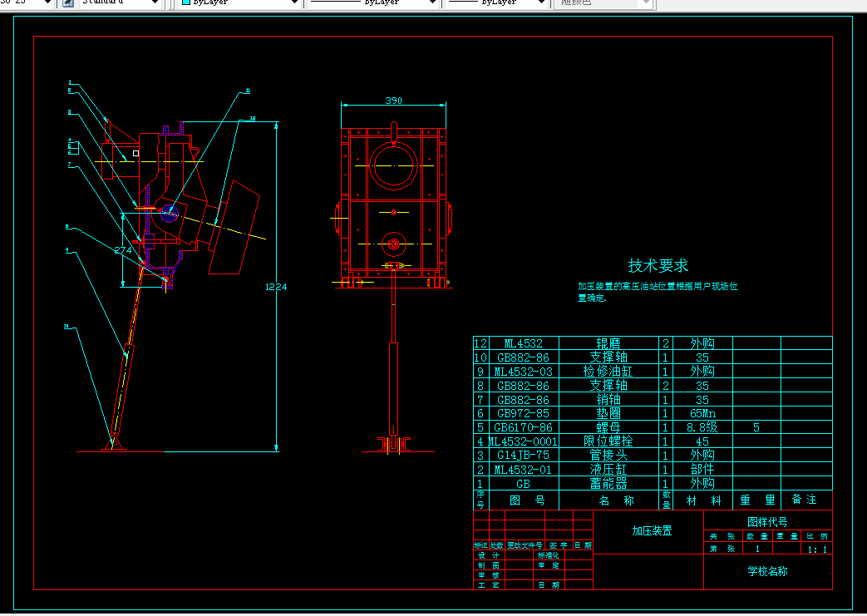The image size is (867, 616).
Task: Click the G14JB-75 cell
Action: (x=523, y=455)
